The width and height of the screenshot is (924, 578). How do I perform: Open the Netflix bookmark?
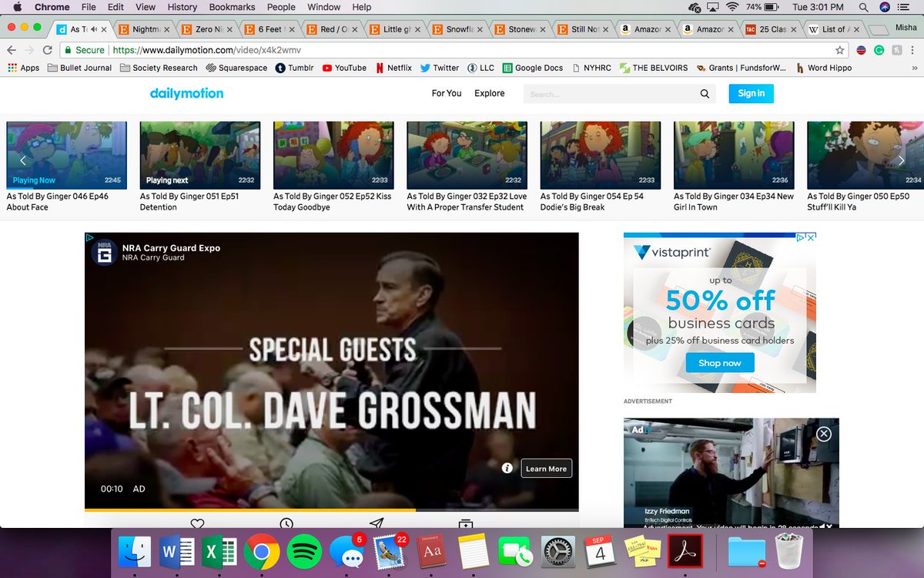[393, 68]
